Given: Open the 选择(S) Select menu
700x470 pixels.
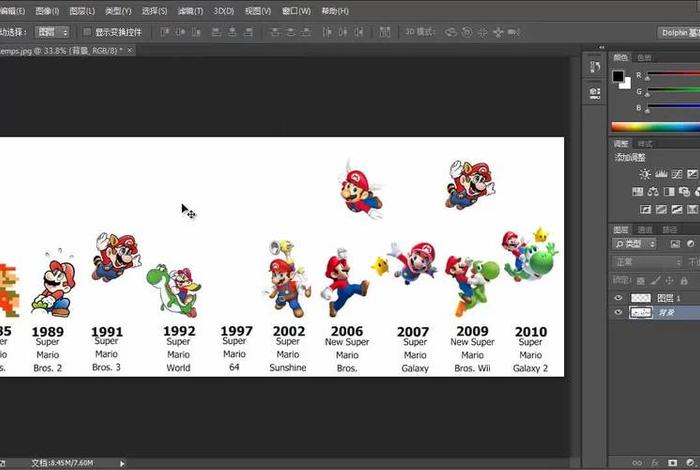Looking at the screenshot, I should tap(154, 11).
